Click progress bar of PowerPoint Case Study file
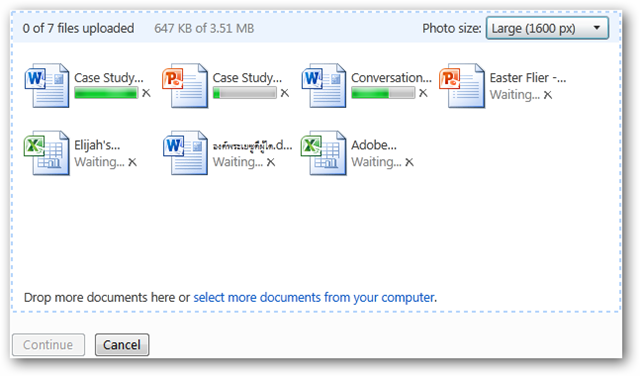Screen dimensions: 640x376 pyautogui.click(x=244, y=93)
